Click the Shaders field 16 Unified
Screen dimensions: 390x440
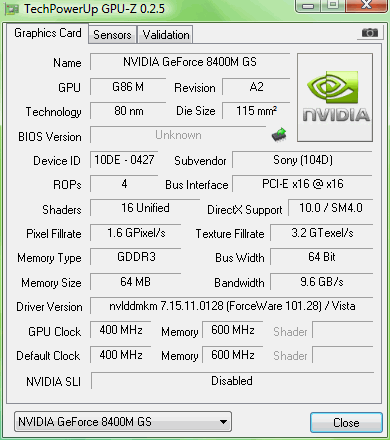click(145, 208)
